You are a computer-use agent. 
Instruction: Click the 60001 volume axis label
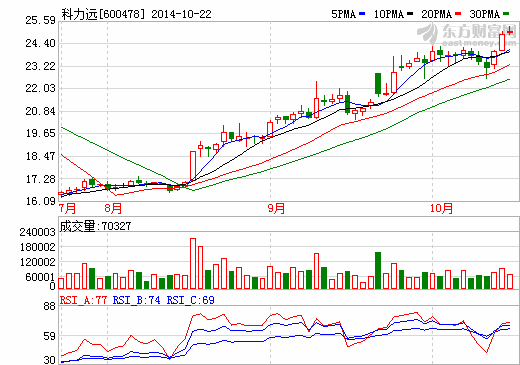pos(40,277)
